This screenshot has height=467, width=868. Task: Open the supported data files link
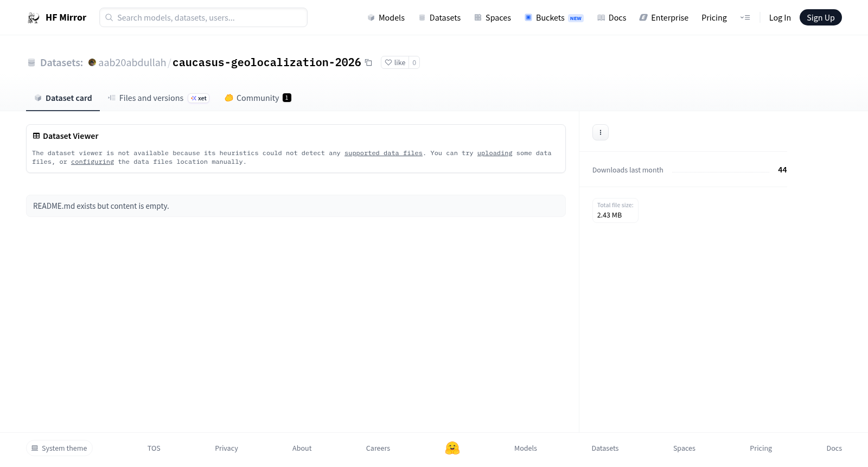384,153
